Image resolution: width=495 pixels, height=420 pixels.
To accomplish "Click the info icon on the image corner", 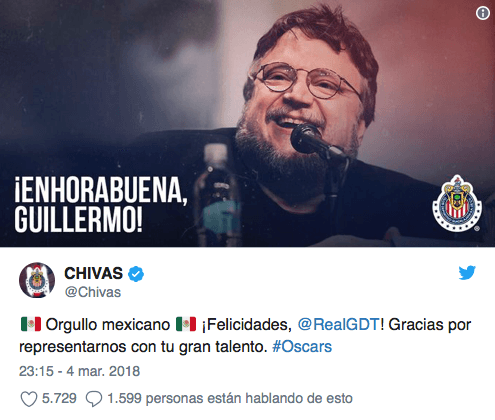I will [482, 13].
